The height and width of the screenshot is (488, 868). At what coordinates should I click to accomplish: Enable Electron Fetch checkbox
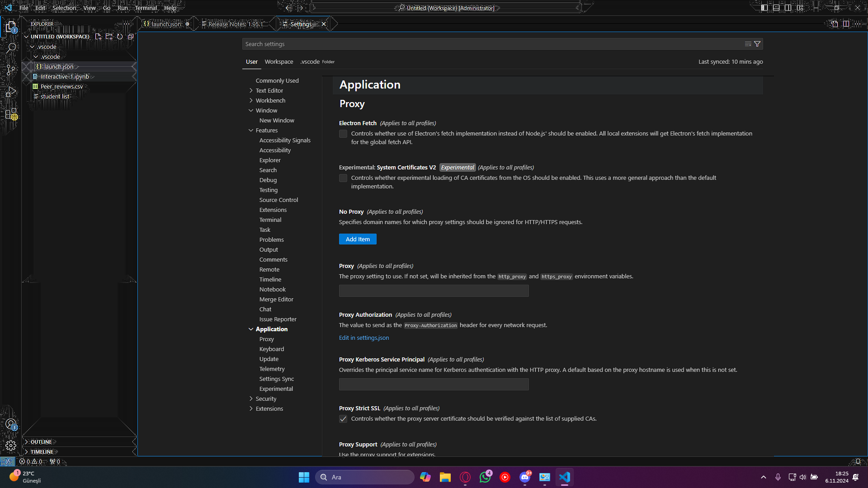tap(343, 134)
